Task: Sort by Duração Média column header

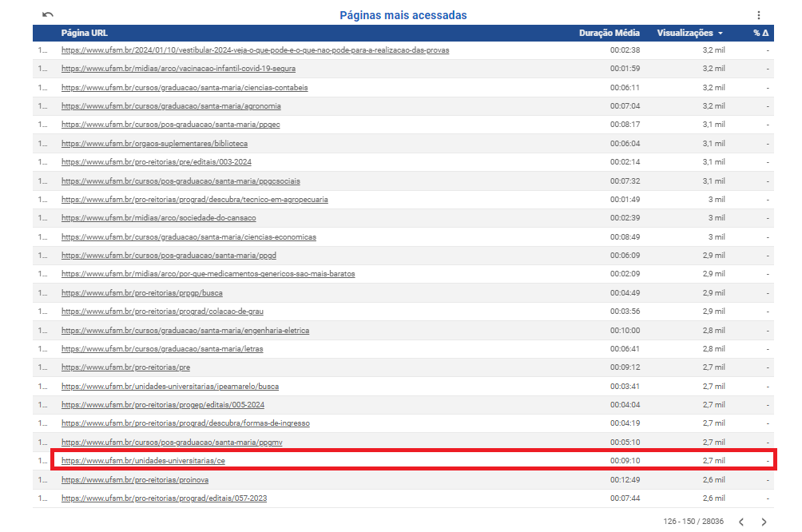Action: [x=609, y=34]
